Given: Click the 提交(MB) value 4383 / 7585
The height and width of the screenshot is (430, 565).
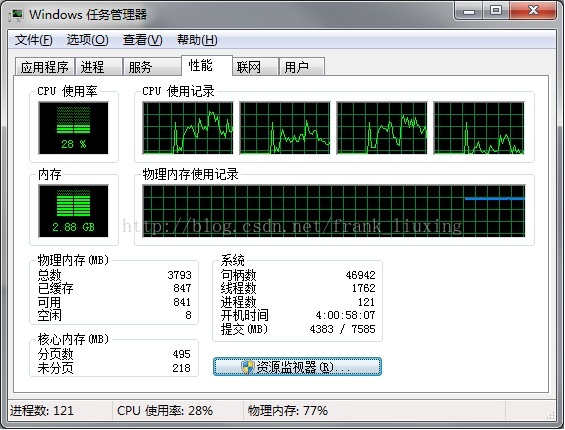Looking at the screenshot, I should [x=342, y=329].
